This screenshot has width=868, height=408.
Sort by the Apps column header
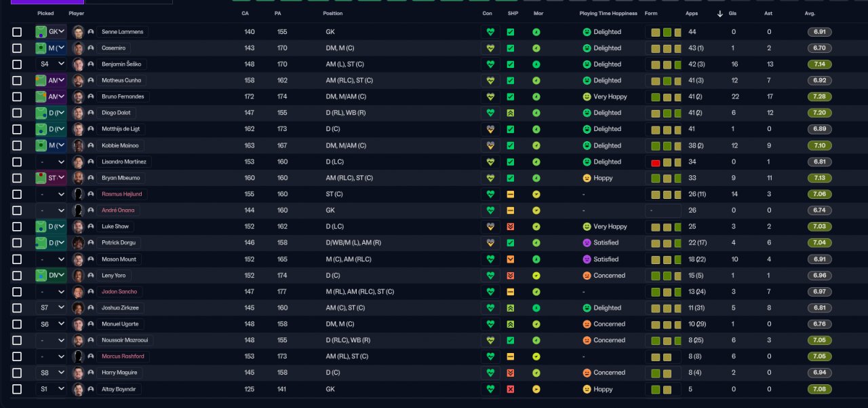(691, 14)
